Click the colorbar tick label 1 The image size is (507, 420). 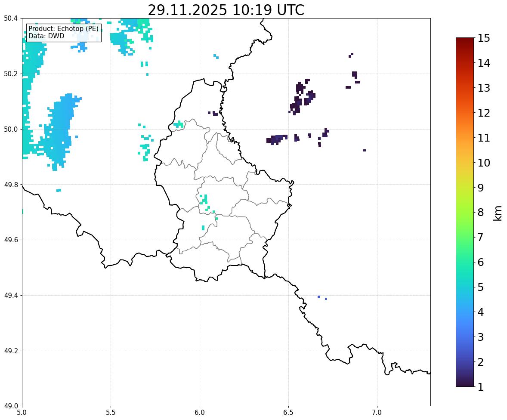481,387
